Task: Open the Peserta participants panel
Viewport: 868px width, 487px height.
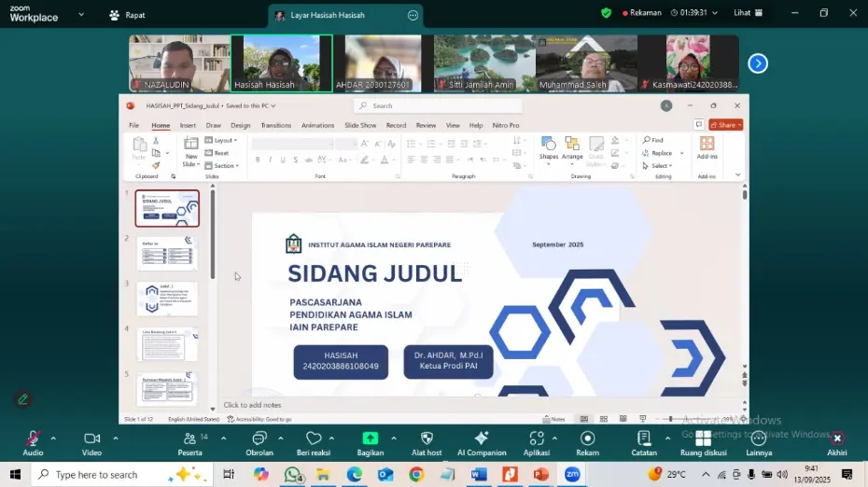Action: 189,443
